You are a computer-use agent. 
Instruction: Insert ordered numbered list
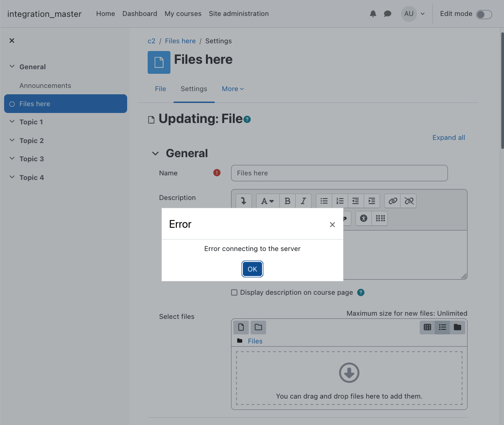click(x=340, y=201)
